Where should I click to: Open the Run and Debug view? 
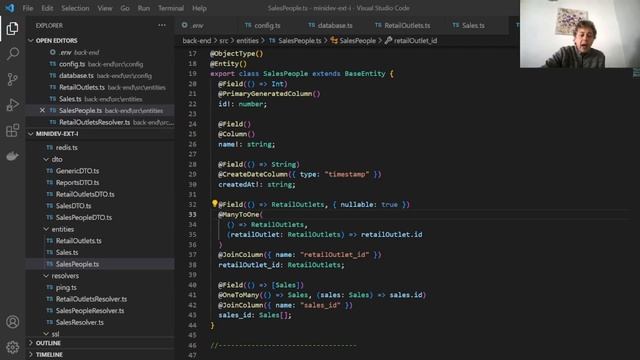[12, 105]
